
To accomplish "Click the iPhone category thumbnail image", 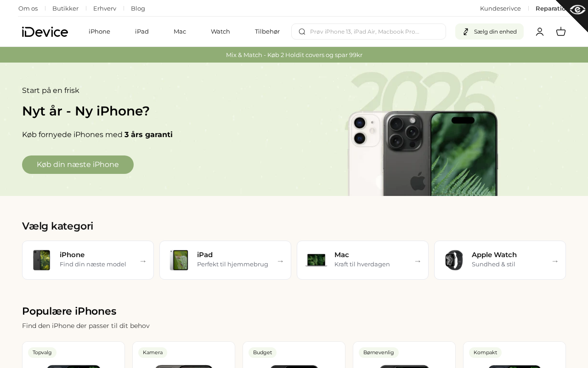I will coord(41,260).
